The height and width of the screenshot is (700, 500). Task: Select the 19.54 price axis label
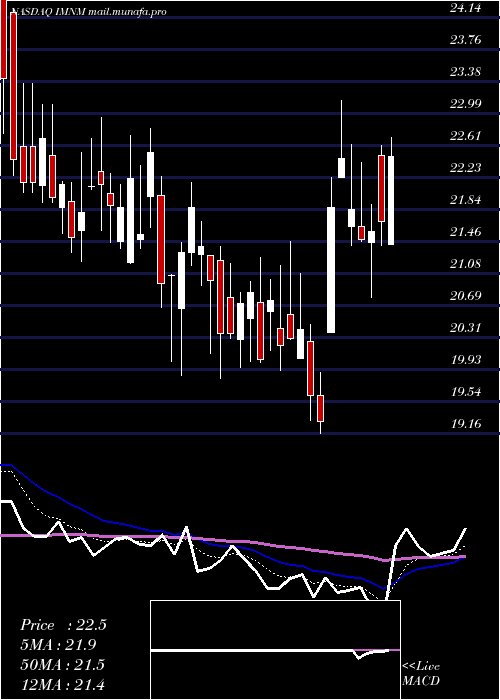(465, 392)
